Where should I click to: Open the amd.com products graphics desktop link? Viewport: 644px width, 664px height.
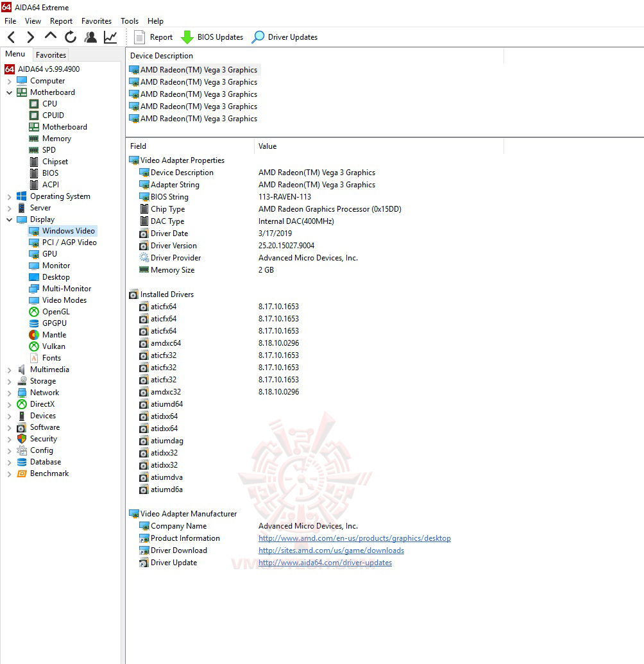(354, 538)
